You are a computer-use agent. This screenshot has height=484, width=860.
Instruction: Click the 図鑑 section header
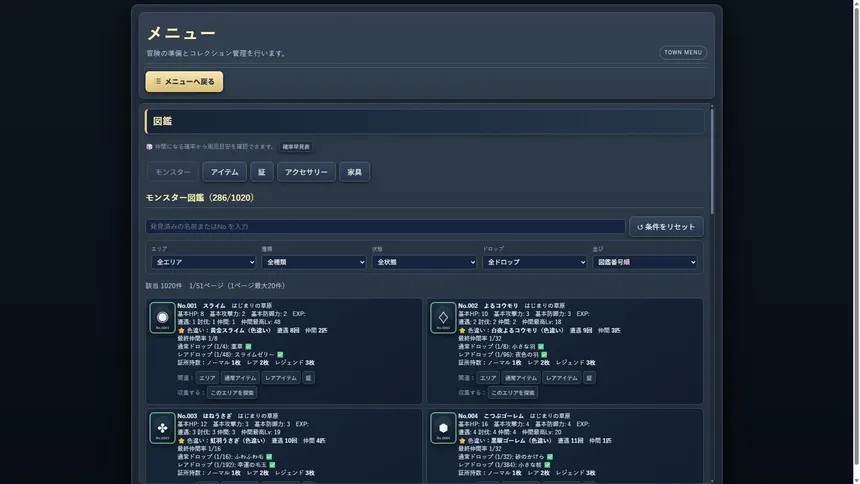click(425, 121)
